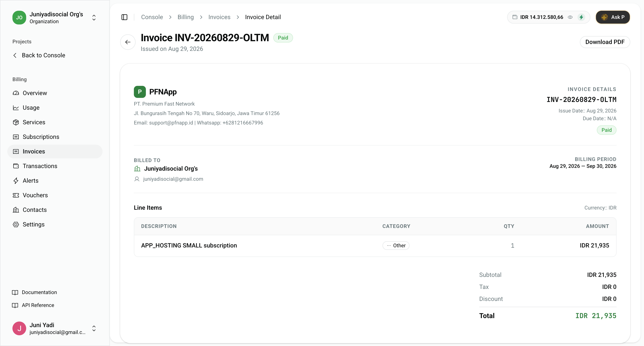Click the Transactions icon in sidebar
644x346 pixels.
(x=16, y=166)
